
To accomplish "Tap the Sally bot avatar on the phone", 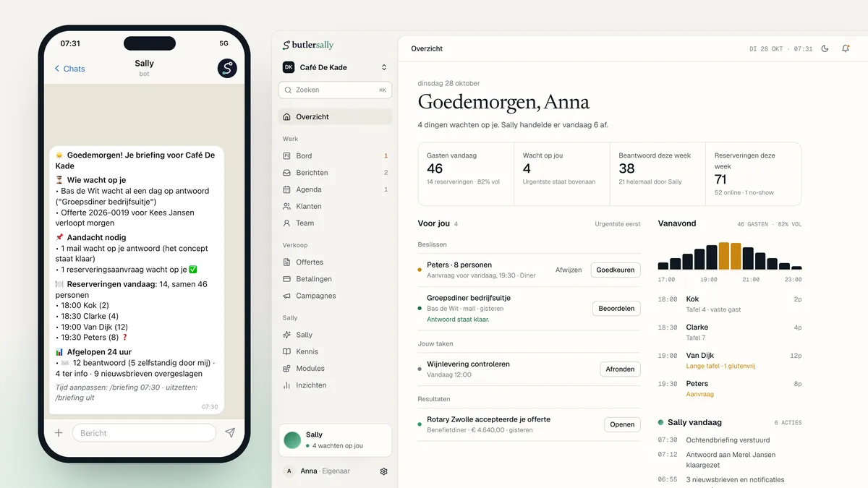I will pos(227,69).
